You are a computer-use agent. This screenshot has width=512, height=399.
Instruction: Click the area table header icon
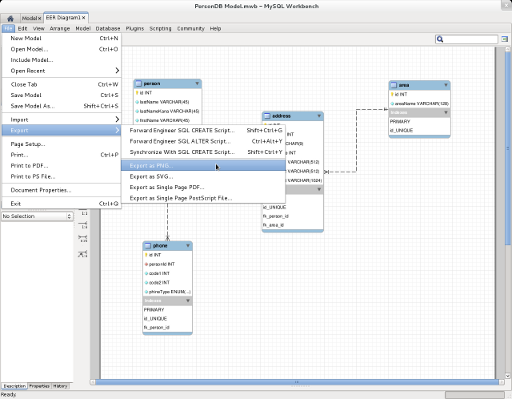(x=394, y=85)
